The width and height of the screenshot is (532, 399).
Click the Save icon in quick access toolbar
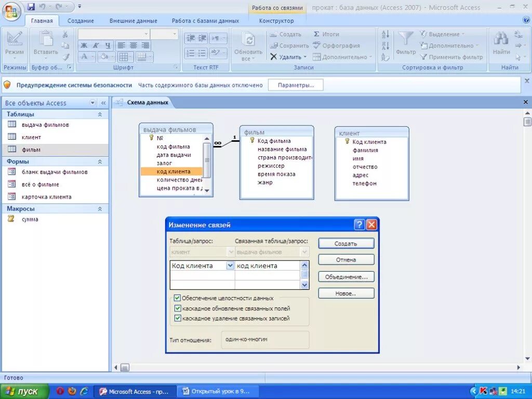tap(31, 6)
